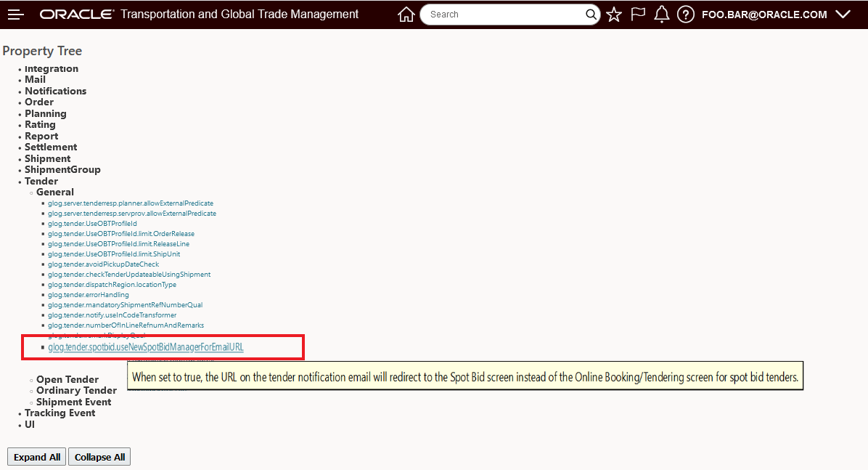Viewport: 868px width, 470px height.
Task: Expand the Notifications tree node
Action: (x=55, y=91)
